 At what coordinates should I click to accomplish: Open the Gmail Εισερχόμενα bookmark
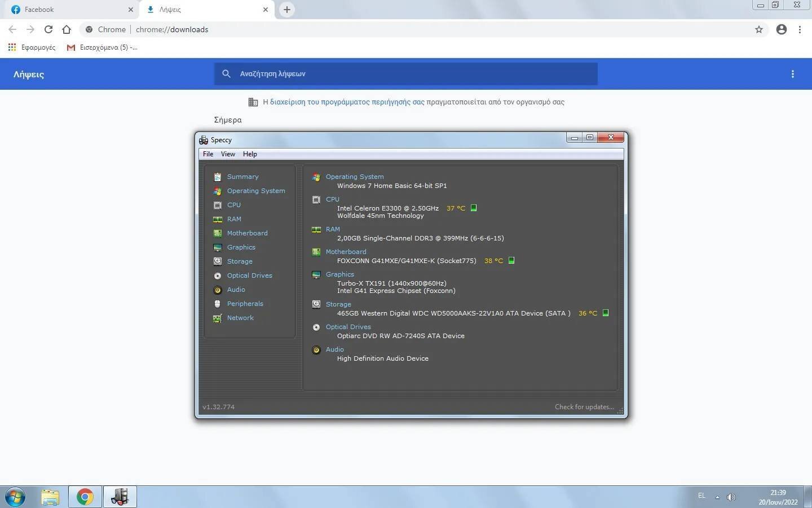coord(102,47)
